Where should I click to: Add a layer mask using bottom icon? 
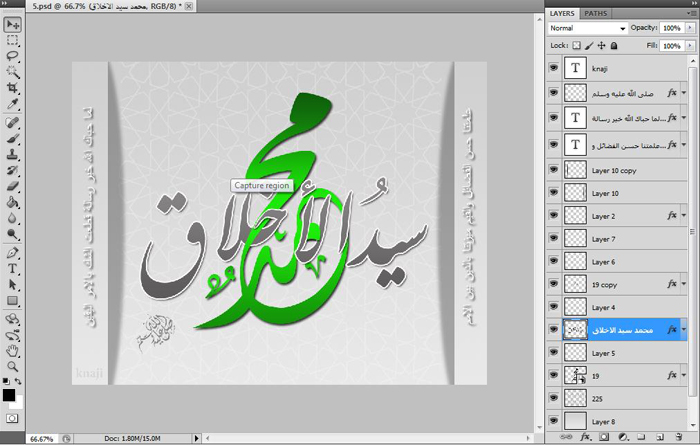tap(602, 438)
